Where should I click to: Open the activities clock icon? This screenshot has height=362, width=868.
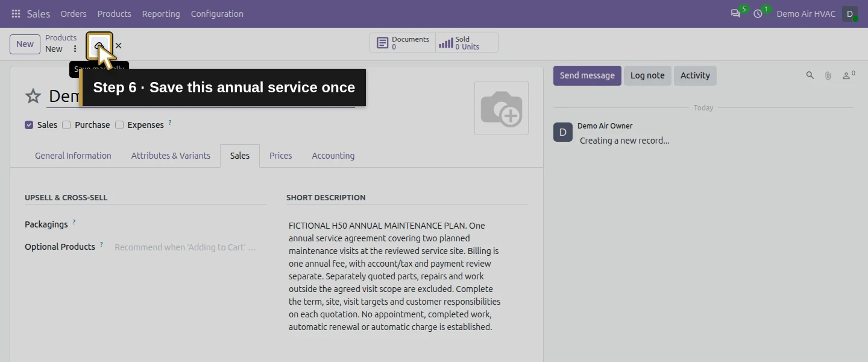click(x=758, y=14)
